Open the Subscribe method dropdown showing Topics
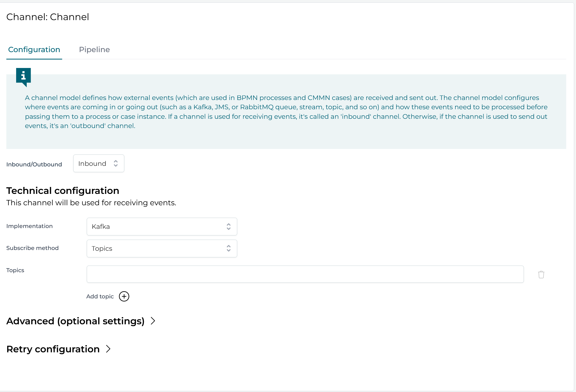The height and width of the screenshot is (392, 576). (162, 248)
